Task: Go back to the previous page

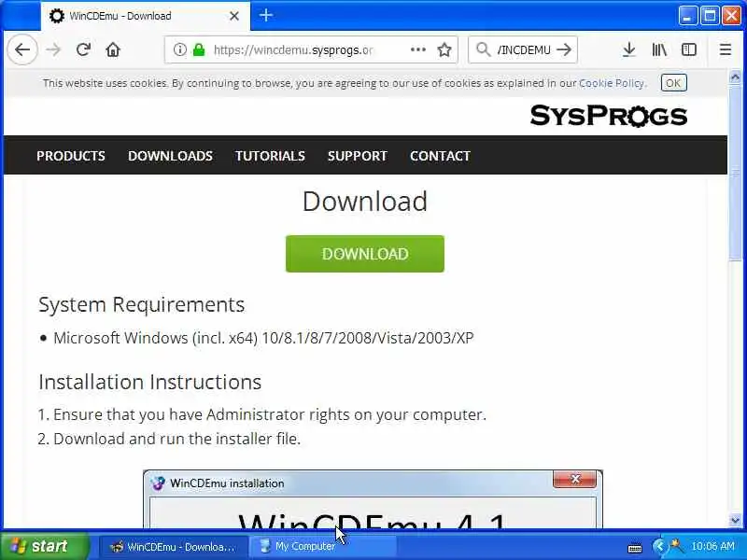Action: pyautogui.click(x=22, y=49)
